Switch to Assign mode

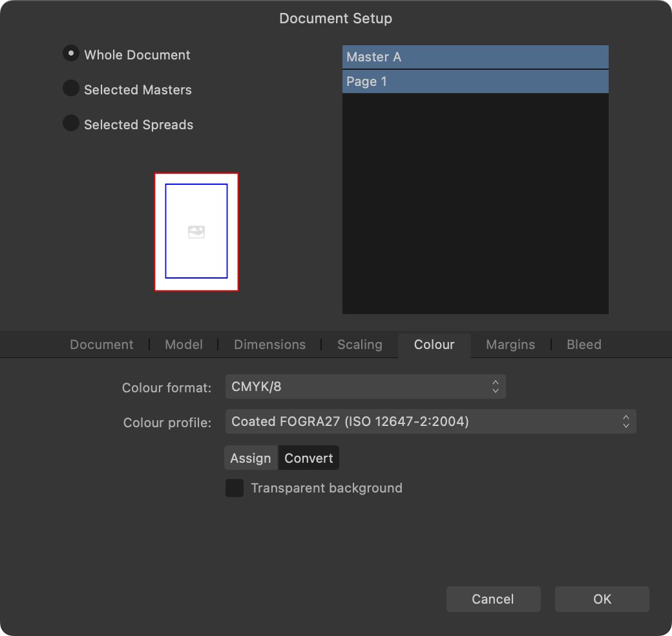251,458
